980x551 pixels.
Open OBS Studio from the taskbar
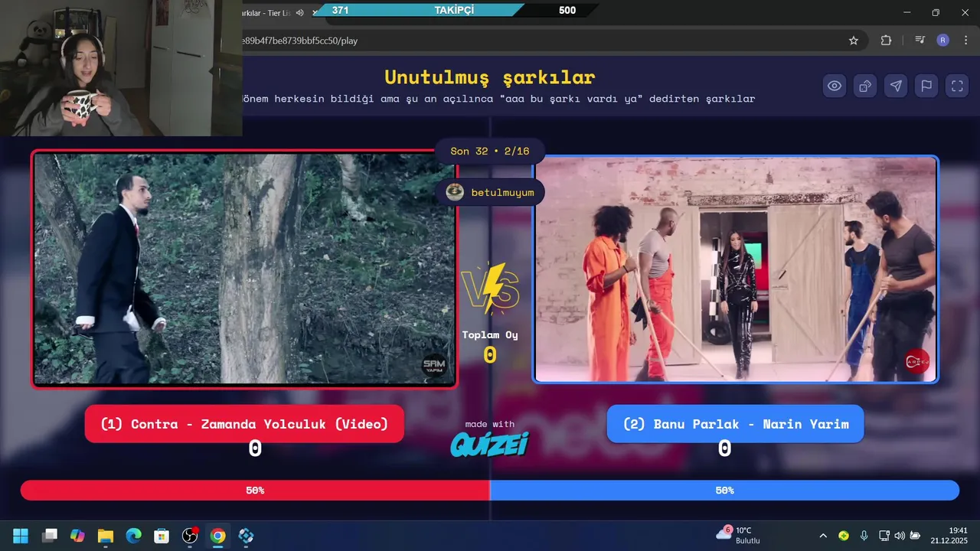click(190, 536)
